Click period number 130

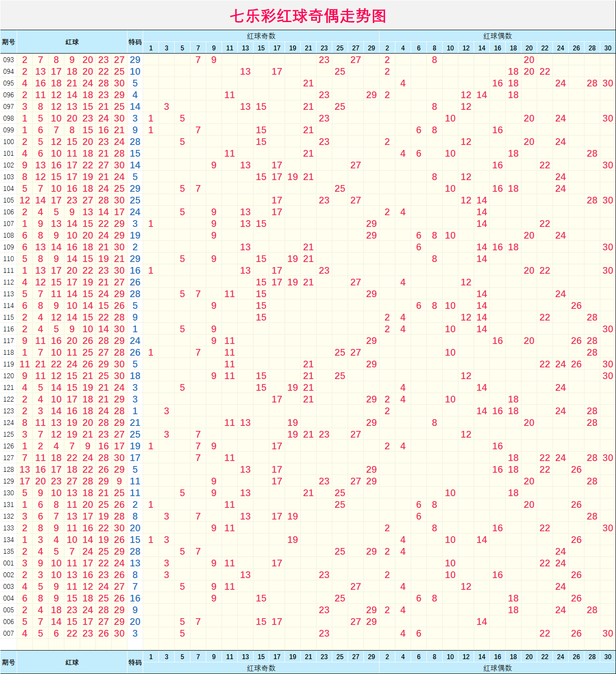[9, 493]
